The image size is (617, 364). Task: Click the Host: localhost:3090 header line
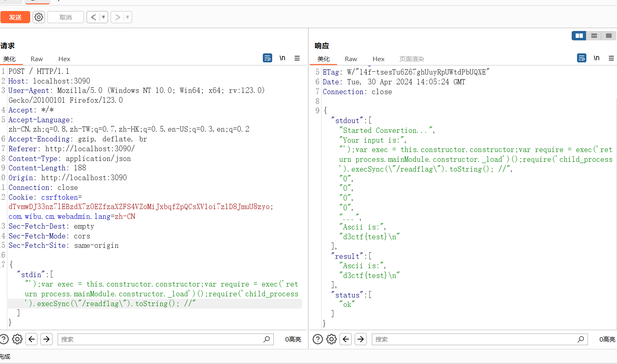49,81
